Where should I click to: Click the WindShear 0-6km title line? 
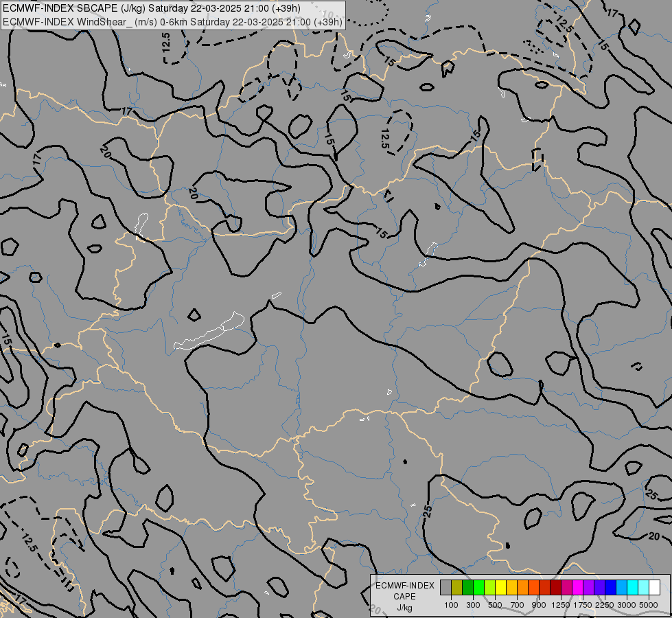(172, 22)
